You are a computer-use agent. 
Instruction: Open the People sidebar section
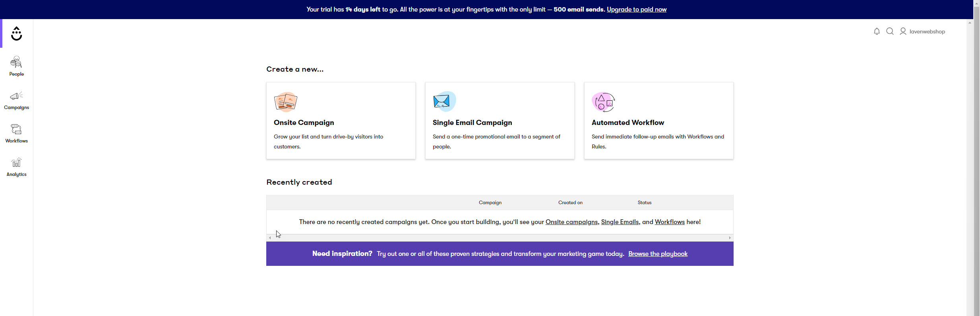[16, 66]
